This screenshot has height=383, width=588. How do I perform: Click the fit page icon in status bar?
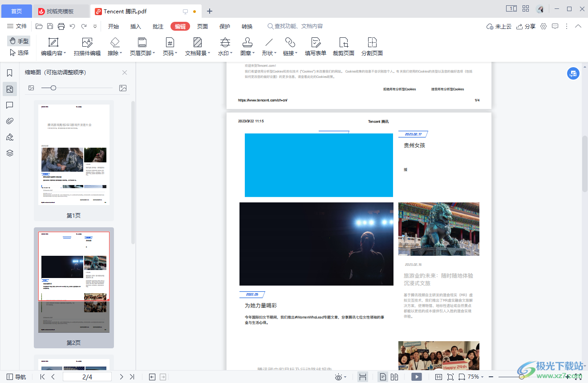pos(450,377)
